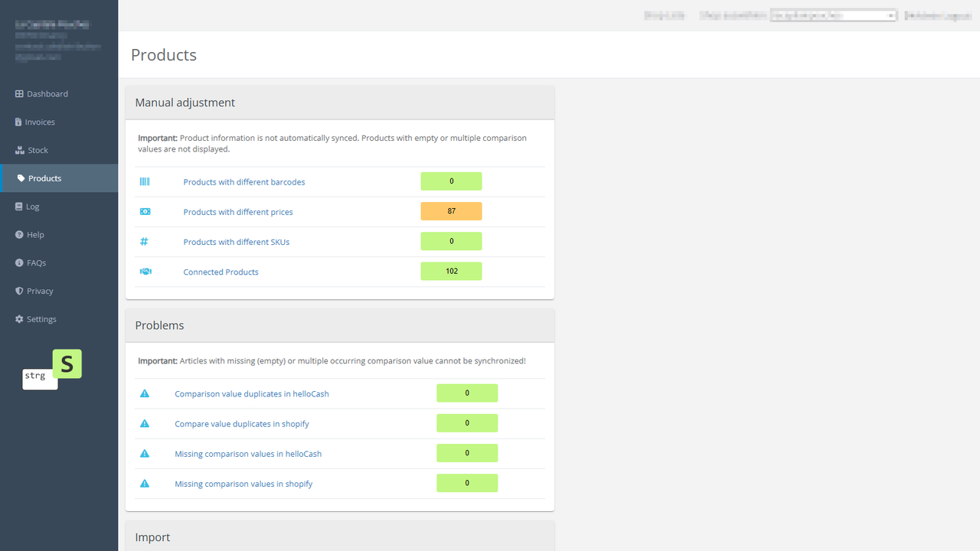
Task: Open Settings via the gear icon
Action: pos(18,319)
